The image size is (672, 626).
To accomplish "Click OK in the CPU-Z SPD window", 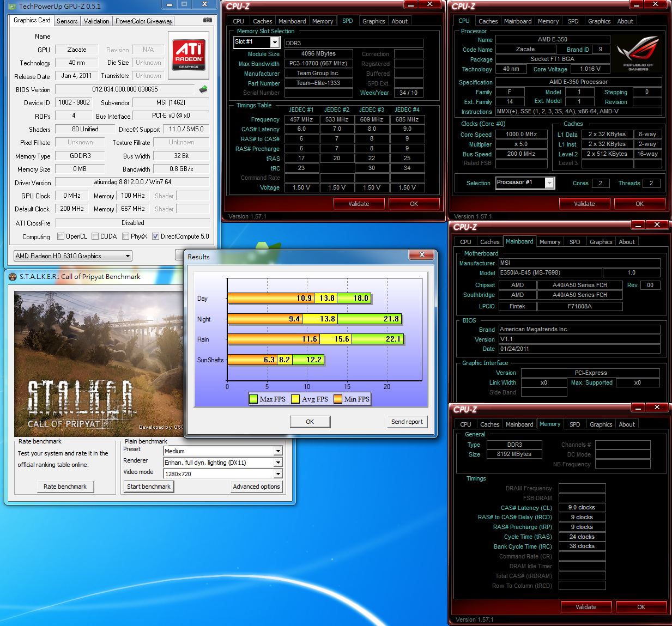I will [x=414, y=204].
